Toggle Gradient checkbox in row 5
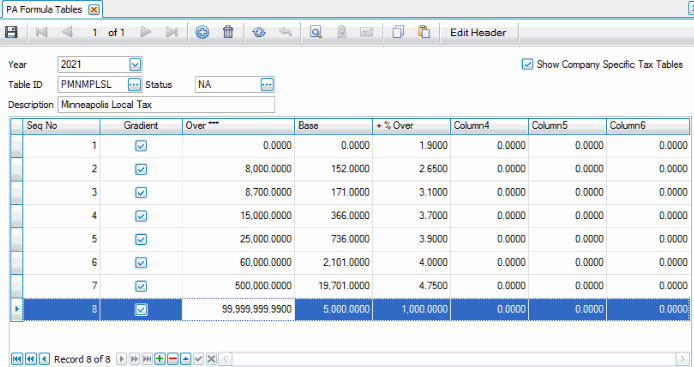The image size is (694, 367). tap(141, 239)
